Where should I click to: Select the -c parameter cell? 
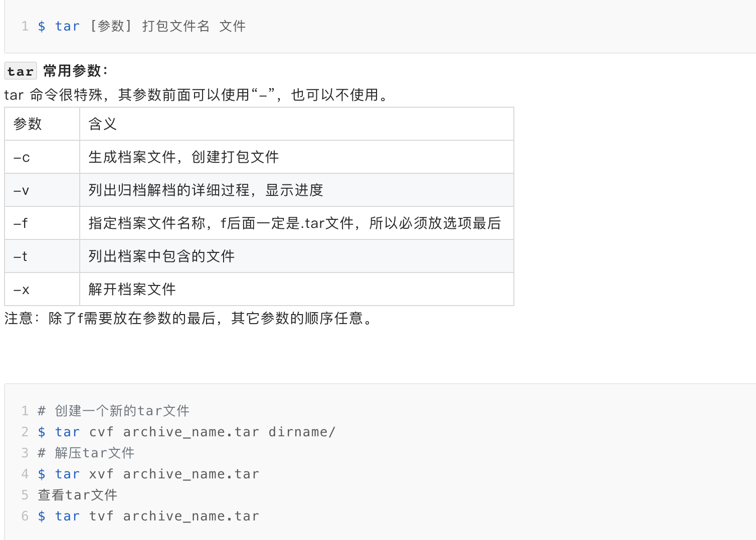[x=42, y=157]
